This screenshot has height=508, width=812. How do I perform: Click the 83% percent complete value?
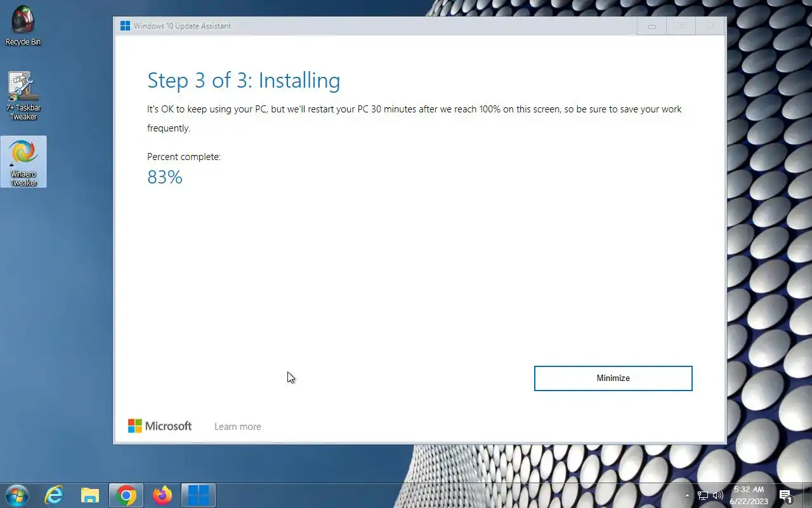[x=165, y=177]
